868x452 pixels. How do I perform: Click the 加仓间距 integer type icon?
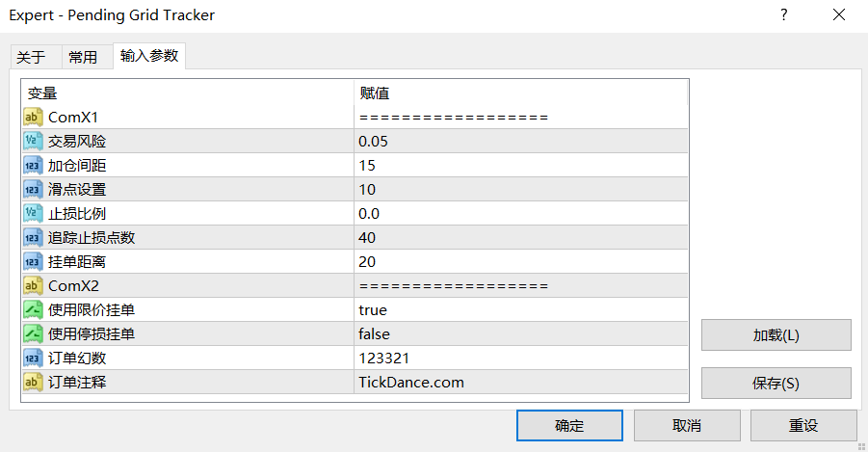coord(32,166)
